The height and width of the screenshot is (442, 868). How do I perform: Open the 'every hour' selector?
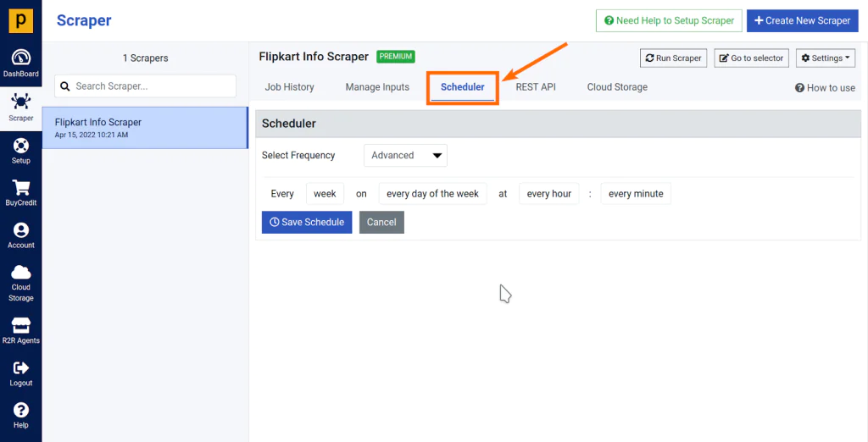(x=549, y=194)
